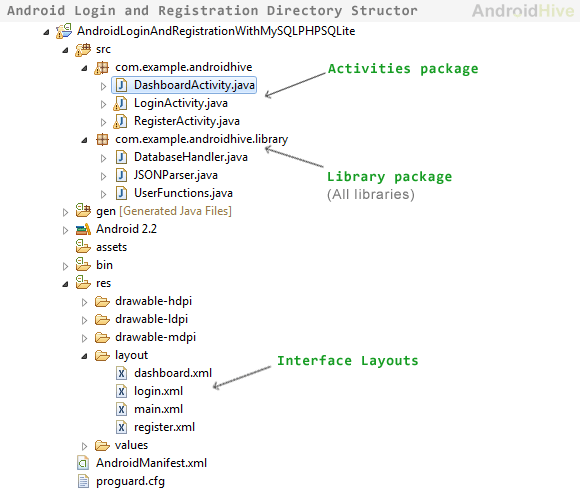Select DatabaseHandler.java file name
Image resolution: width=580 pixels, height=491 pixels.
(x=191, y=157)
